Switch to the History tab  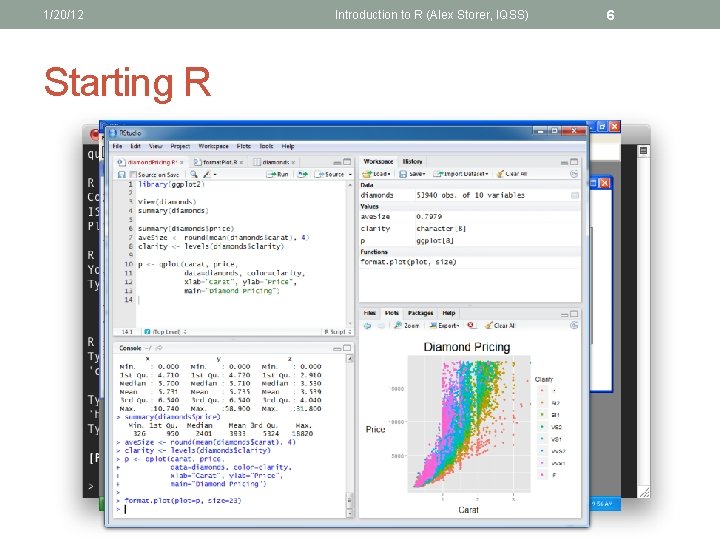point(412,162)
